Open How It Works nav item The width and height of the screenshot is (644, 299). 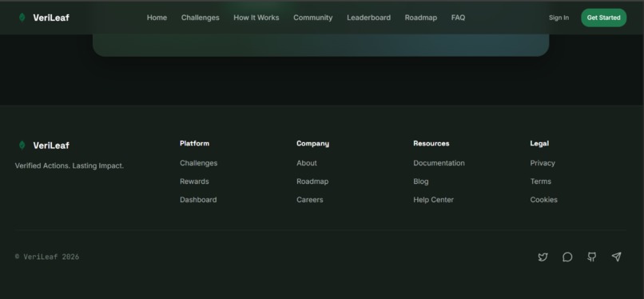[256, 18]
